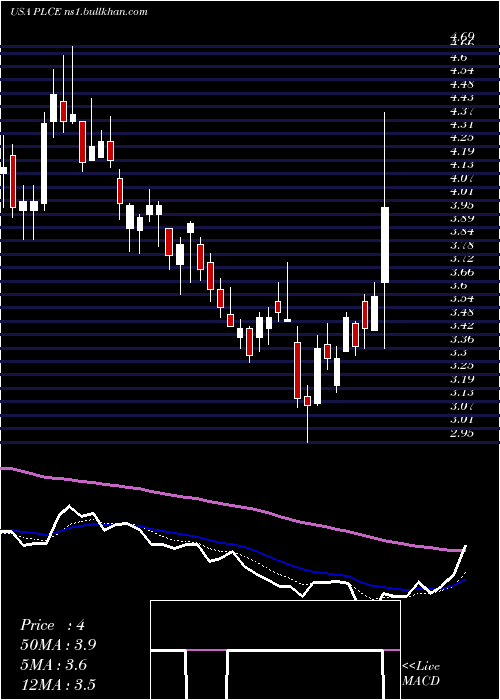The image size is (500, 700).
Task: Click the 4.19 price label
Action: (462, 151)
